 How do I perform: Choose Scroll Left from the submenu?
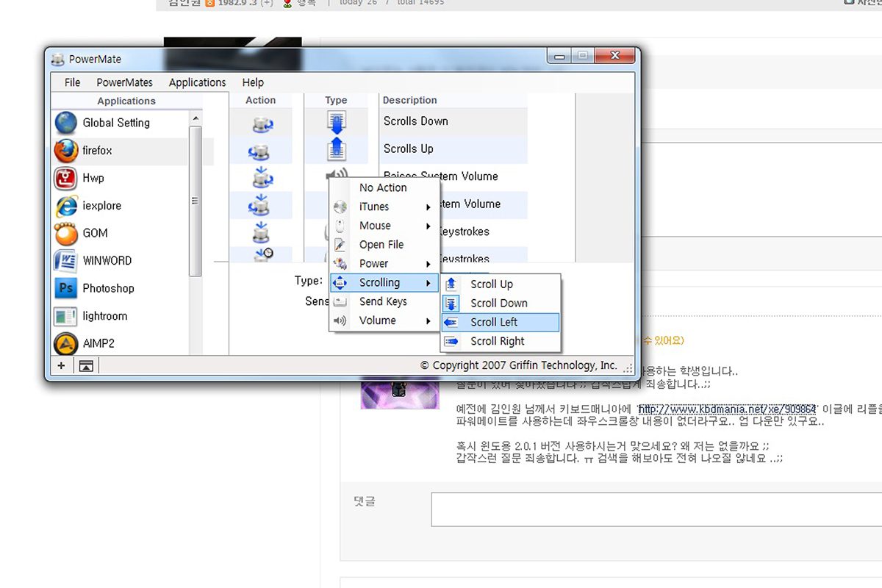pos(501,322)
